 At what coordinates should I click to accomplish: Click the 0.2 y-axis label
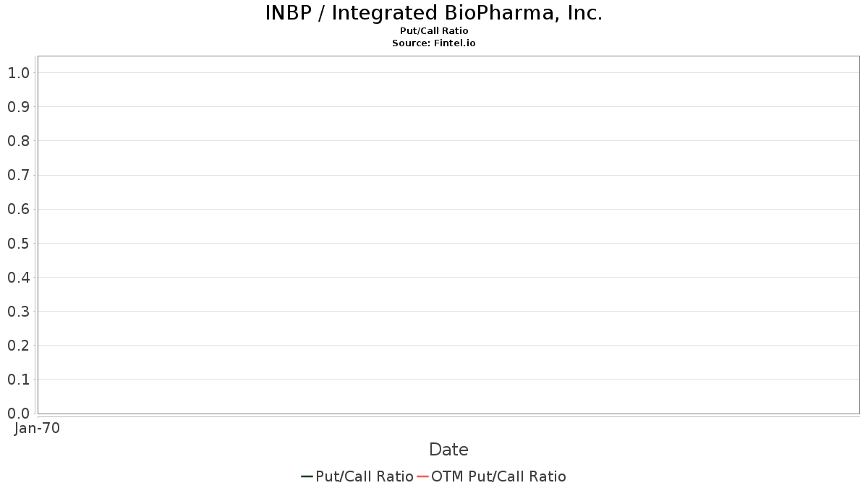point(18,345)
